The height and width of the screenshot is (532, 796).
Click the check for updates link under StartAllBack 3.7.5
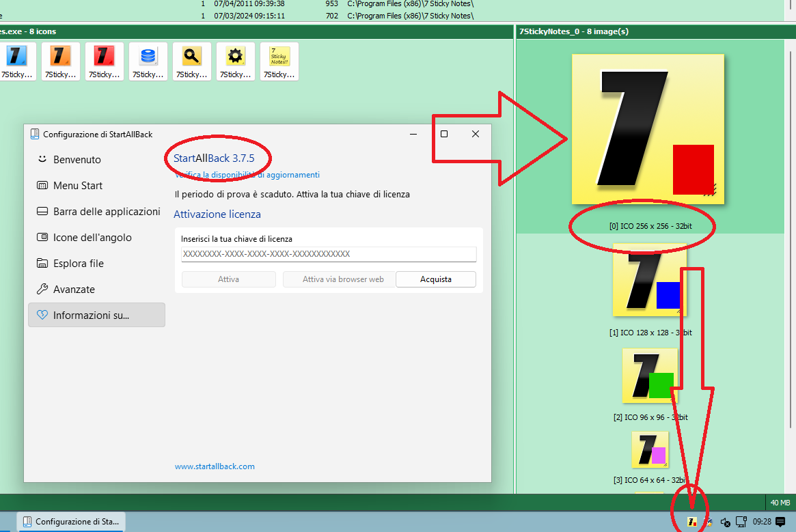[x=247, y=175]
